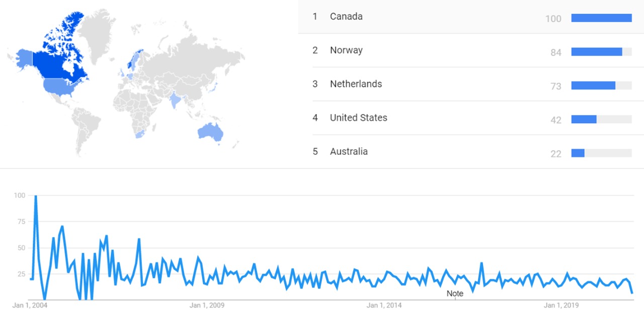Image resolution: width=644 pixels, height=320 pixels.
Task: Click the 100 peak on the trend line
Action: click(x=35, y=196)
